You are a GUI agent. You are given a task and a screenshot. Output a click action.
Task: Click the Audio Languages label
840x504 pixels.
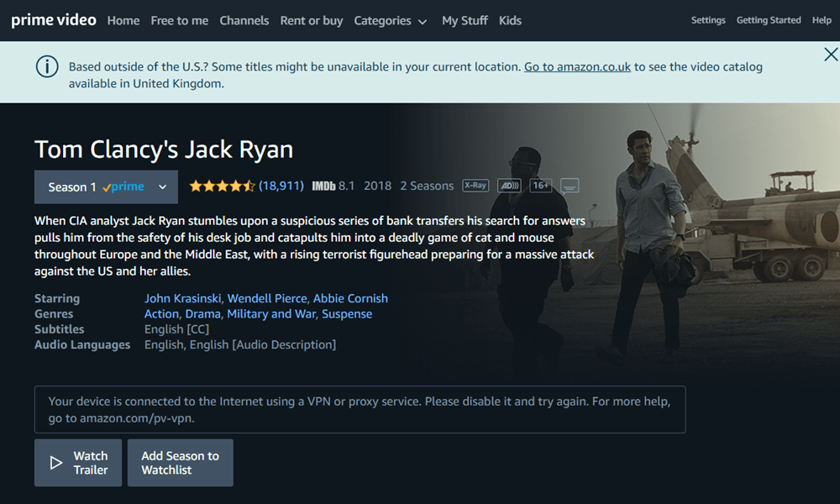82,345
